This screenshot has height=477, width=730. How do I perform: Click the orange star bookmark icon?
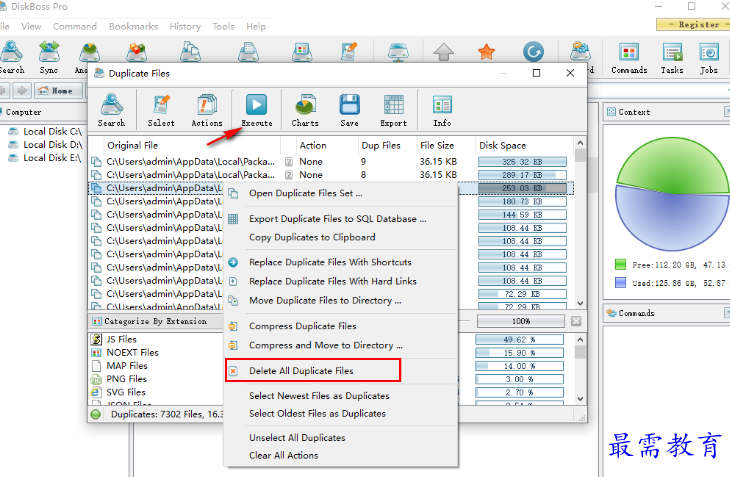(x=486, y=52)
